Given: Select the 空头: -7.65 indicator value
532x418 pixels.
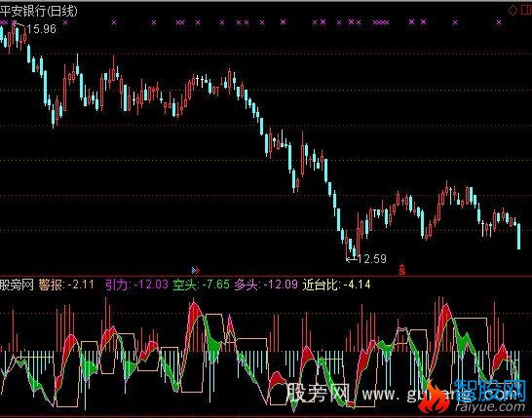Looking at the screenshot, I should click(201, 285).
